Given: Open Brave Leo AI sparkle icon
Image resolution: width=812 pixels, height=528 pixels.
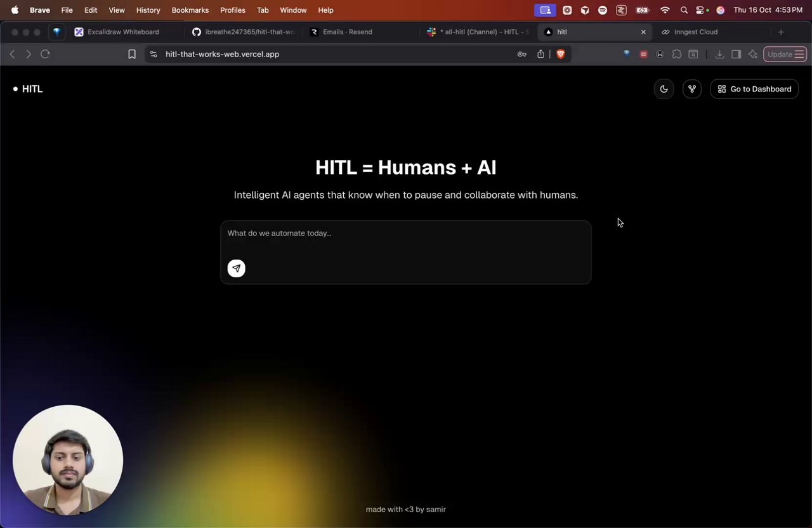Looking at the screenshot, I should 753,54.
